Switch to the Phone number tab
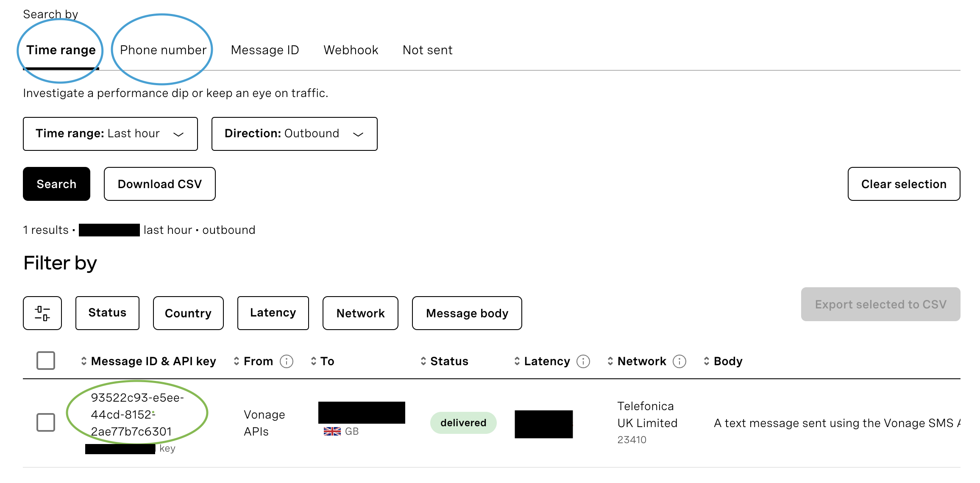Viewport: 980px width, 483px height. (163, 50)
